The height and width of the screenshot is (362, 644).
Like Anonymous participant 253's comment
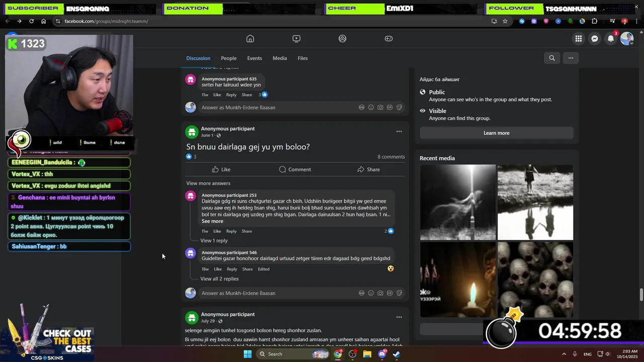coord(217,231)
